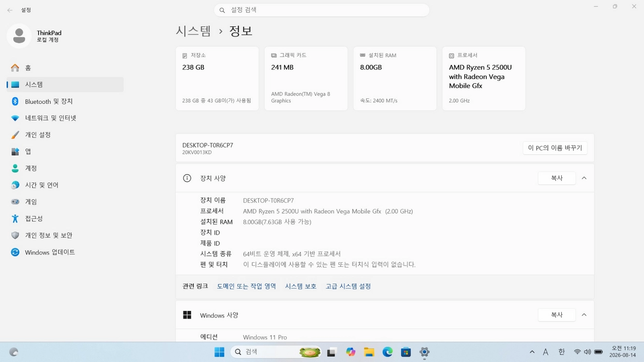This screenshot has height=362, width=644.
Task: Select the DESKTOP-T0R6CP7 value in 장치 이름 row
Action: 269,201
